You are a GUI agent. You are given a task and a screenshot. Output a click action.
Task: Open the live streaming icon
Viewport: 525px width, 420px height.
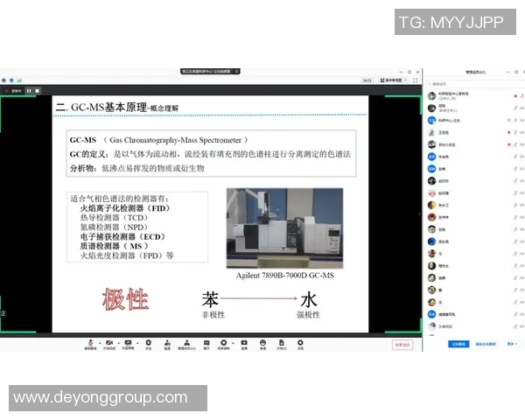click(x=244, y=344)
